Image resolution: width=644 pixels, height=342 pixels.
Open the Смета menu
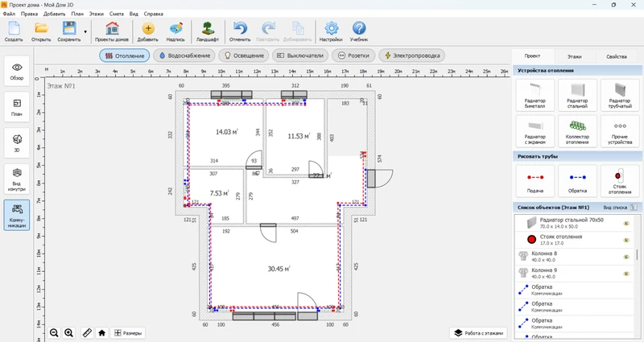117,14
